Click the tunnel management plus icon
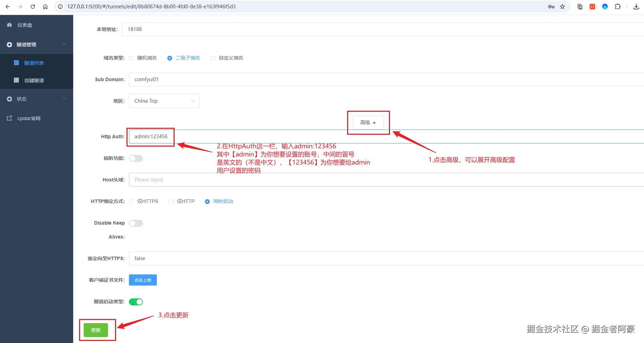 pyautogui.click(x=9, y=45)
